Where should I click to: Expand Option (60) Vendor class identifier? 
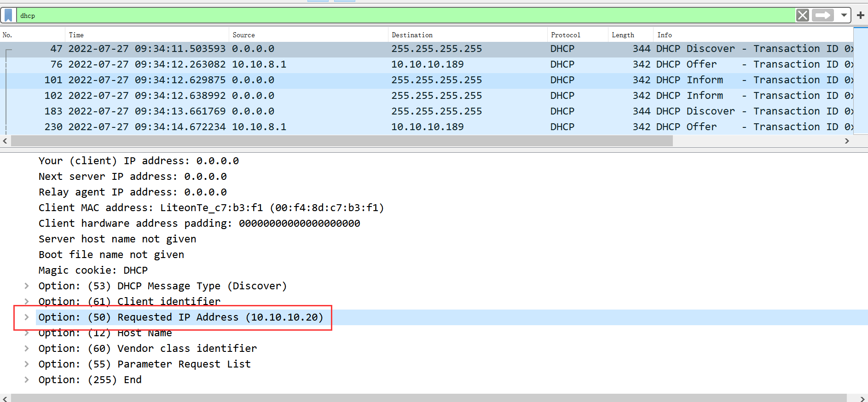tap(27, 349)
